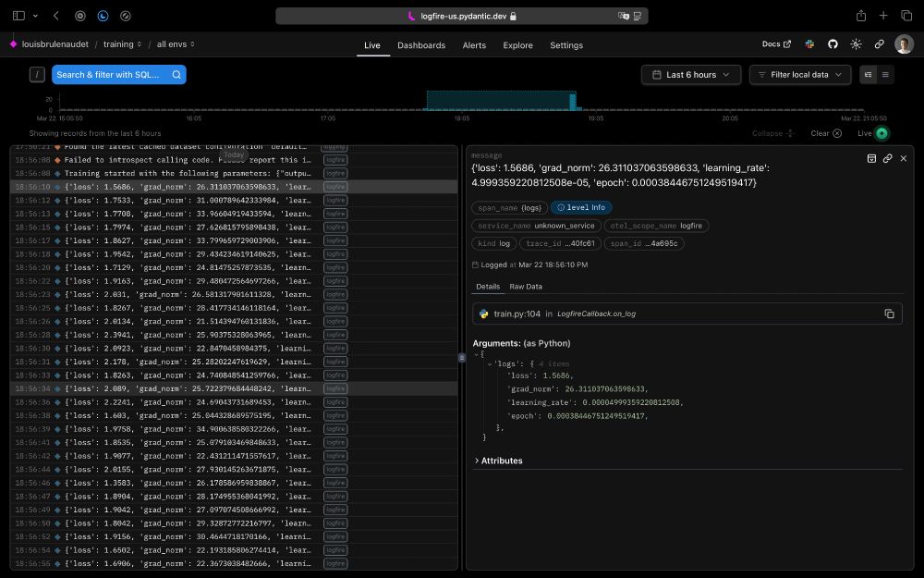
Task: Click the span_name (logs) tag
Action: pyautogui.click(x=510, y=207)
